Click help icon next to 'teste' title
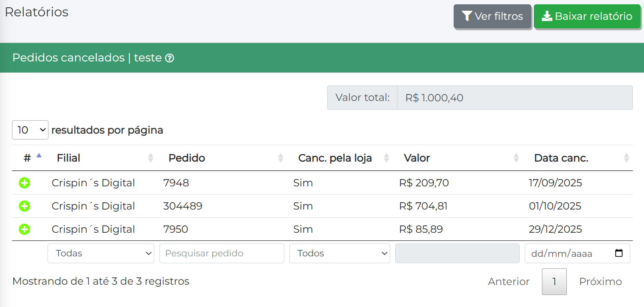The image size is (644, 307). [170, 58]
